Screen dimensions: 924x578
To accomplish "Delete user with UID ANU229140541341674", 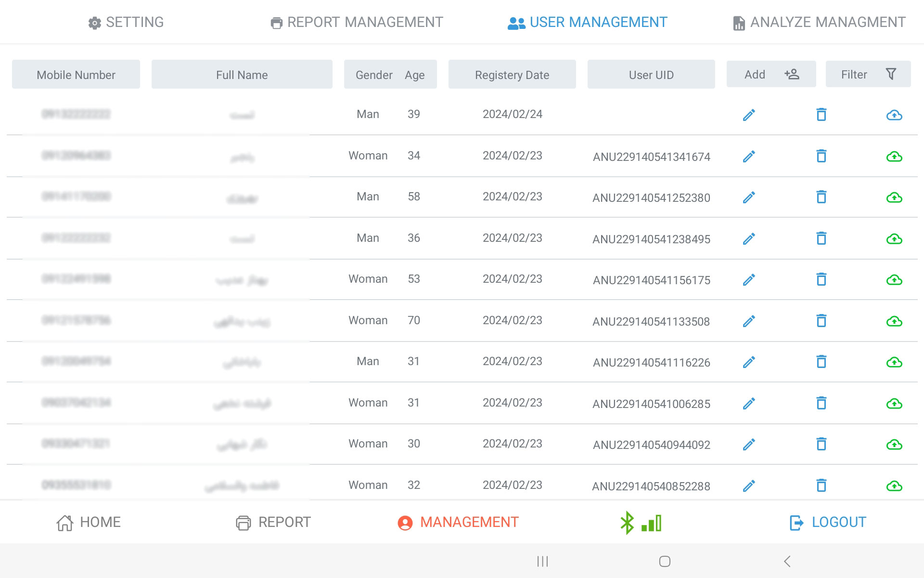I will coord(821,156).
